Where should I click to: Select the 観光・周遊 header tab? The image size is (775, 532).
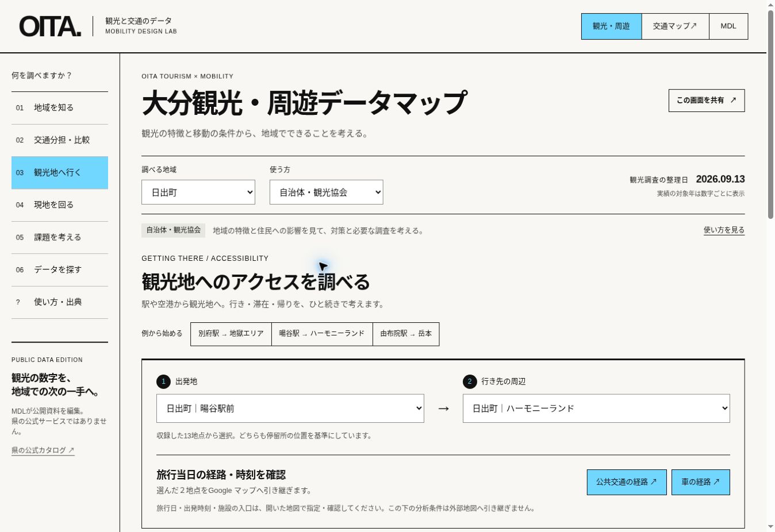(611, 26)
